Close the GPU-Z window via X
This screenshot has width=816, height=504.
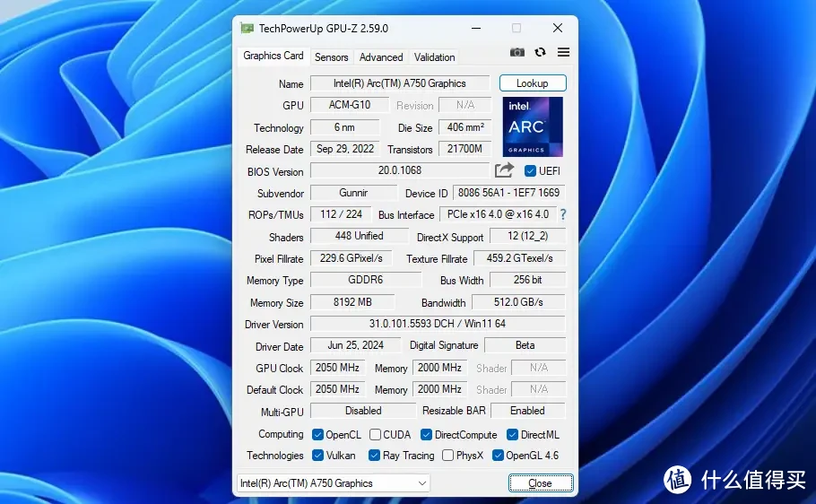(558, 28)
